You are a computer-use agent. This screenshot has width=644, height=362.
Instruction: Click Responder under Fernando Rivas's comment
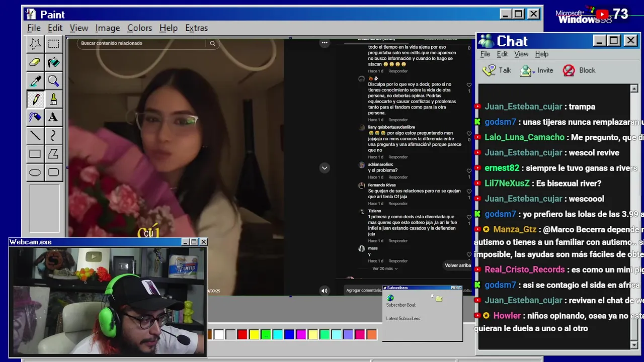click(x=398, y=204)
